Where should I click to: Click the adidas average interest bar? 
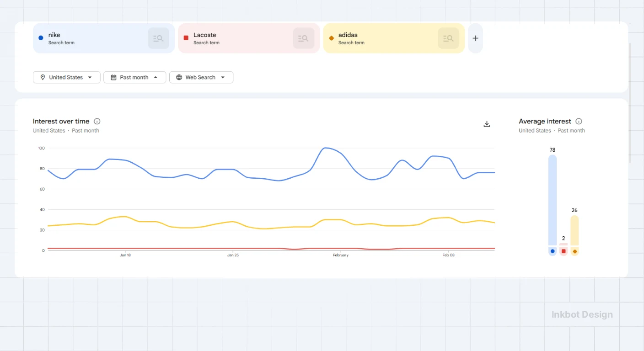pyautogui.click(x=574, y=231)
